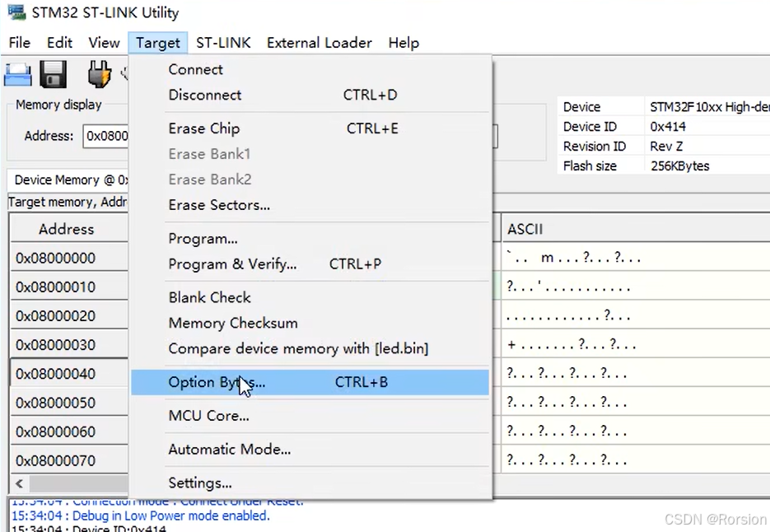The height and width of the screenshot is (532, 770).
Task: Click the ASCII column header
Action: click(636, 229)
